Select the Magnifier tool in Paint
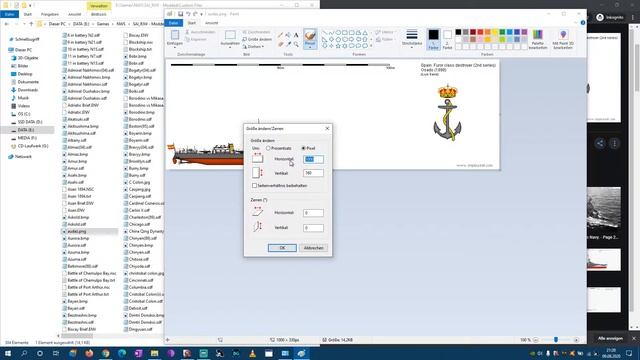This screenshot has width=640, height=360. (296, 44)
